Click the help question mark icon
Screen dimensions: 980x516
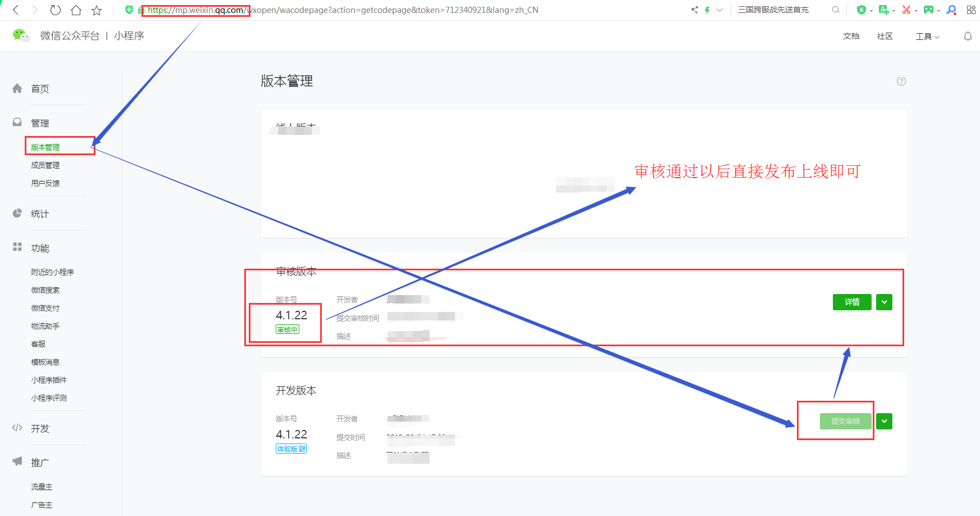click(x=901, y=82)
